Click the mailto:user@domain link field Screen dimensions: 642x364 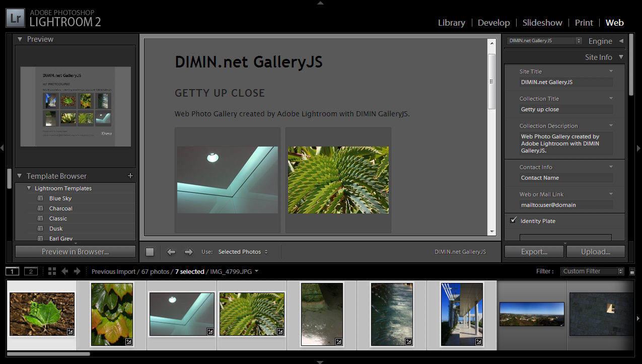(x=566, y=205)
